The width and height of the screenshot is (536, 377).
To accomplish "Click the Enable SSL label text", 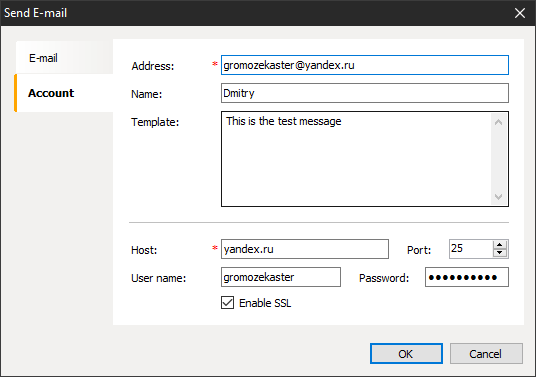I will tap(265, 303).
